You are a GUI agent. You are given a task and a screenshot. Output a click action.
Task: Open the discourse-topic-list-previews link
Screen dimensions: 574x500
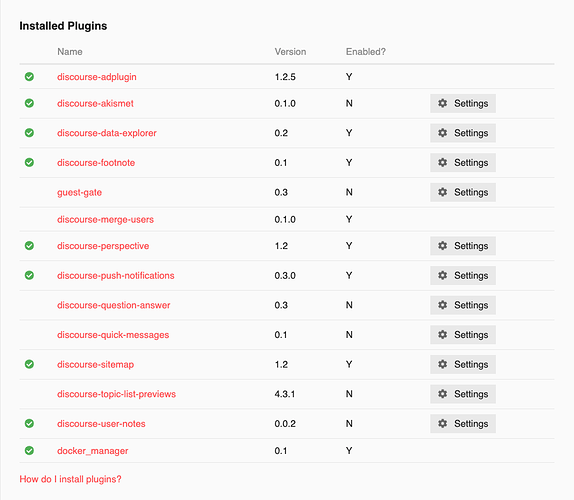[116, 394]
